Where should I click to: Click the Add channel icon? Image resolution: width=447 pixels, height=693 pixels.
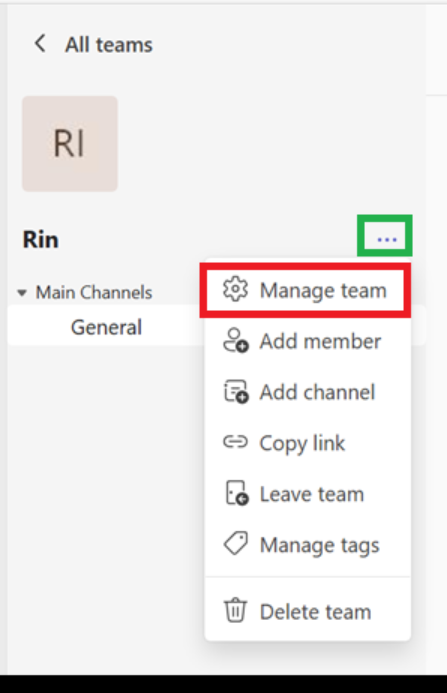tap(236, 391)
